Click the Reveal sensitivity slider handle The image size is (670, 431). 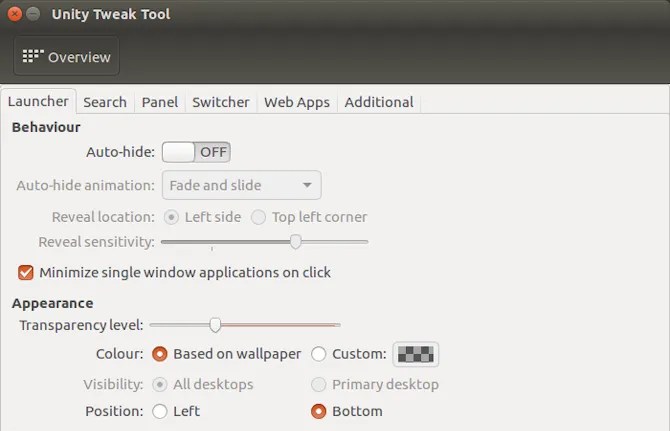pyautogui.click(x=296, y=242)
